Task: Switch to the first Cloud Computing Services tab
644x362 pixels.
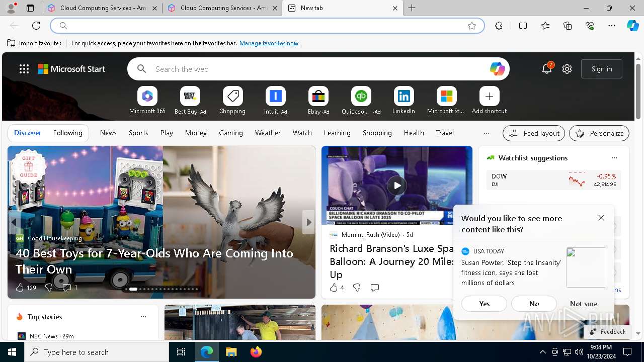Action: coord(103,8)
